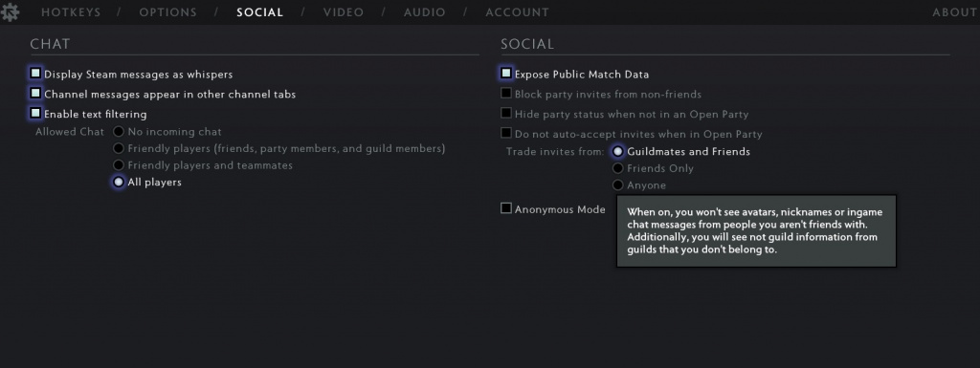Open the Account tab
The image size is (980, 368).
point(517,12)
